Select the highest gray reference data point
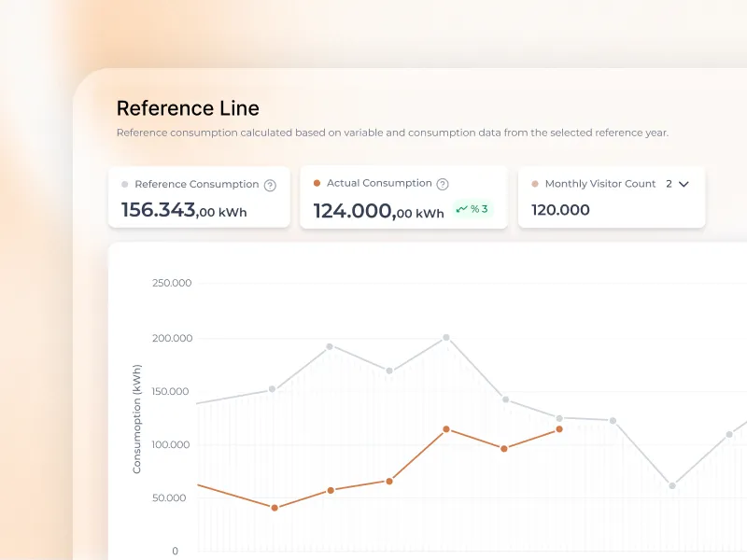 [445, 337]
